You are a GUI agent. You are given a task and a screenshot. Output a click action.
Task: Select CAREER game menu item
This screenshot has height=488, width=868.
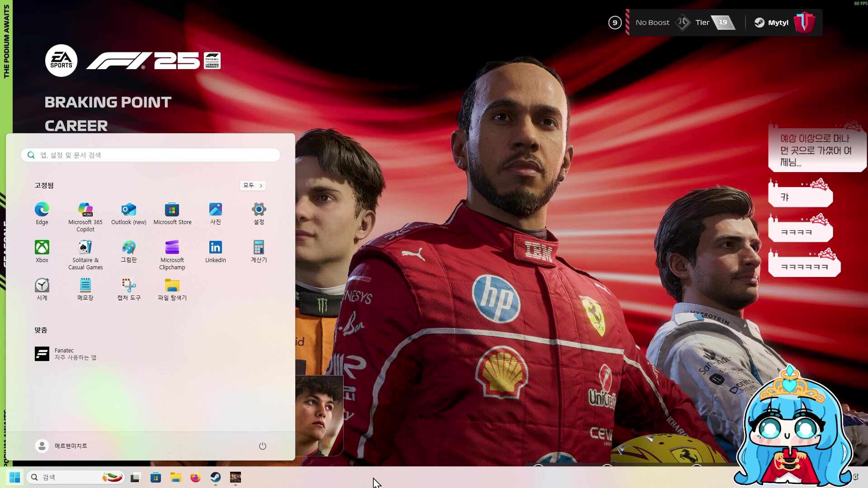(76, 126)
